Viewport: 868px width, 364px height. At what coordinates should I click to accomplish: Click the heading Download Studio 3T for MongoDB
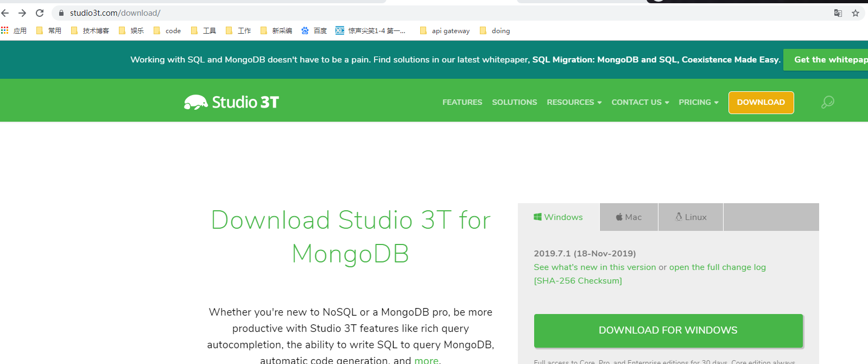pyautogui.click(x=351, y=237)
